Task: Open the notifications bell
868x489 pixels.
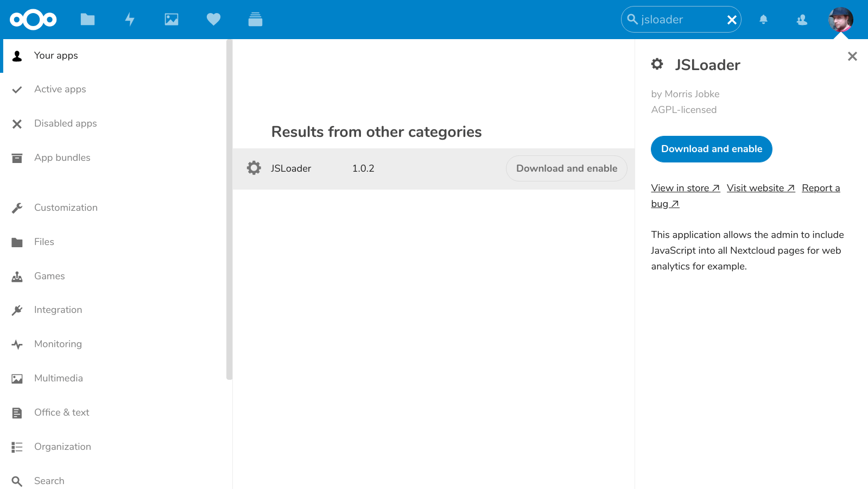Action: [x=763, y=20]
